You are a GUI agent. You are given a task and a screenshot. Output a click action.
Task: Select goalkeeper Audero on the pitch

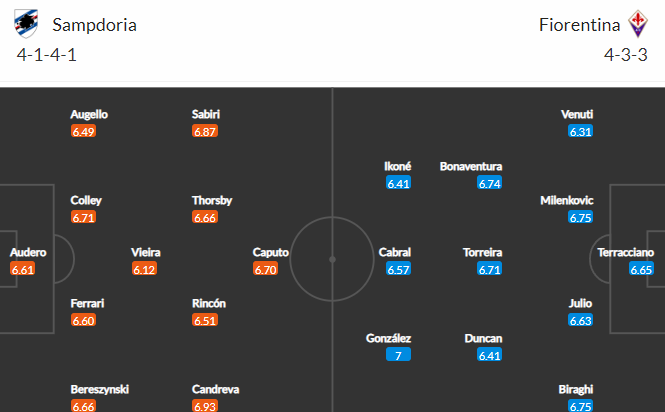28,252
